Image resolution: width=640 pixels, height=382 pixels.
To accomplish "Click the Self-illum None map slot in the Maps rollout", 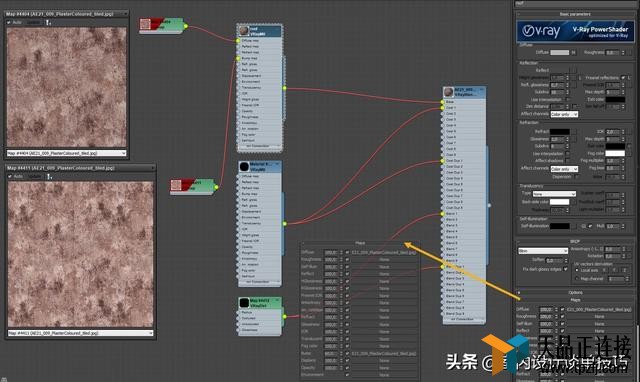I will pyautogui.click(x=599, y=324).
